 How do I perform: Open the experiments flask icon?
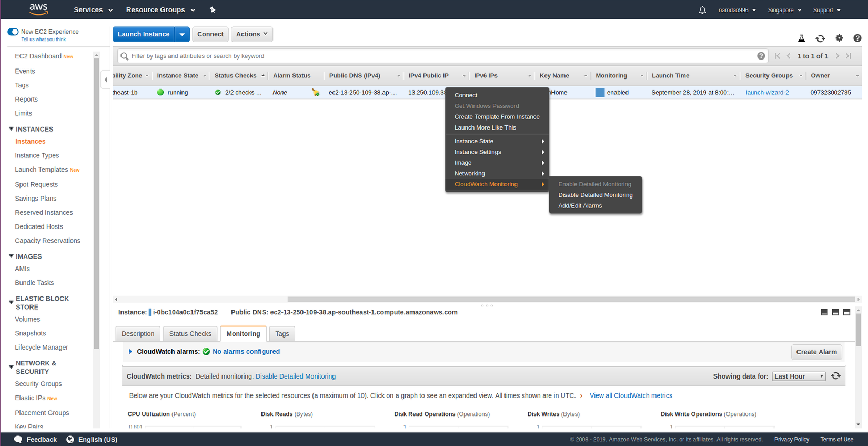click(801, 38)
